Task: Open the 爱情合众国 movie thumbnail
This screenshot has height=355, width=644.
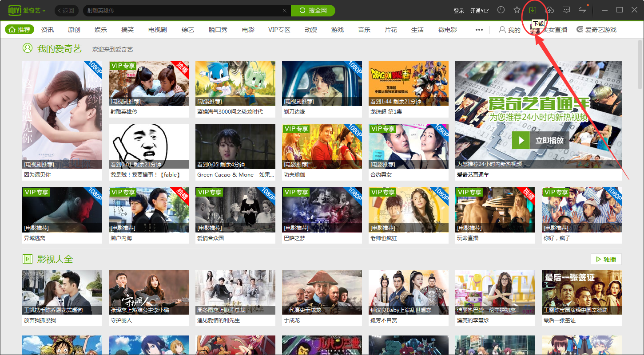Action: pos(235,210)
